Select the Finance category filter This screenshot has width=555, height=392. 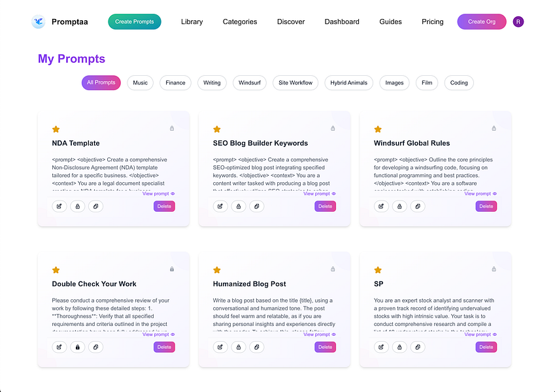click(175, 83)
